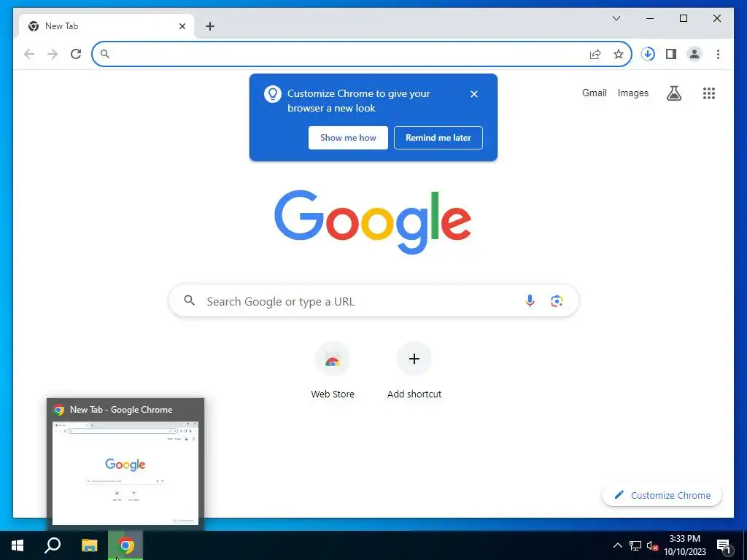Click the Add shortcut plus icon
This screenshot has width=747, height=560.
[x=414, y=359]
